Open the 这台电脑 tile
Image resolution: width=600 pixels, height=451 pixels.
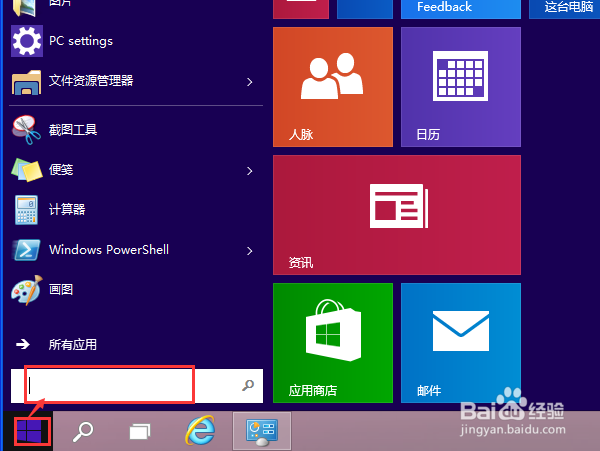[564, 9]
